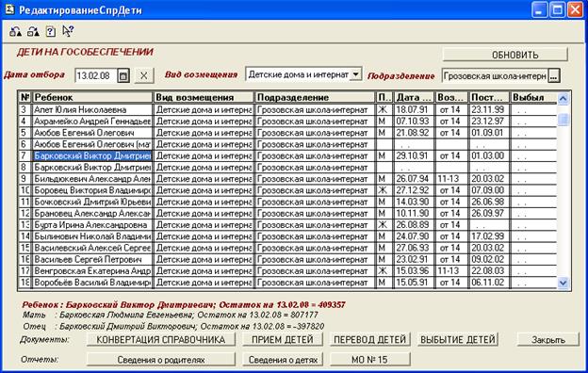The height and width of the screenshot is (373, 588).
Task: Select row Венгровская Екатерина
Action: tap(287, 271)
